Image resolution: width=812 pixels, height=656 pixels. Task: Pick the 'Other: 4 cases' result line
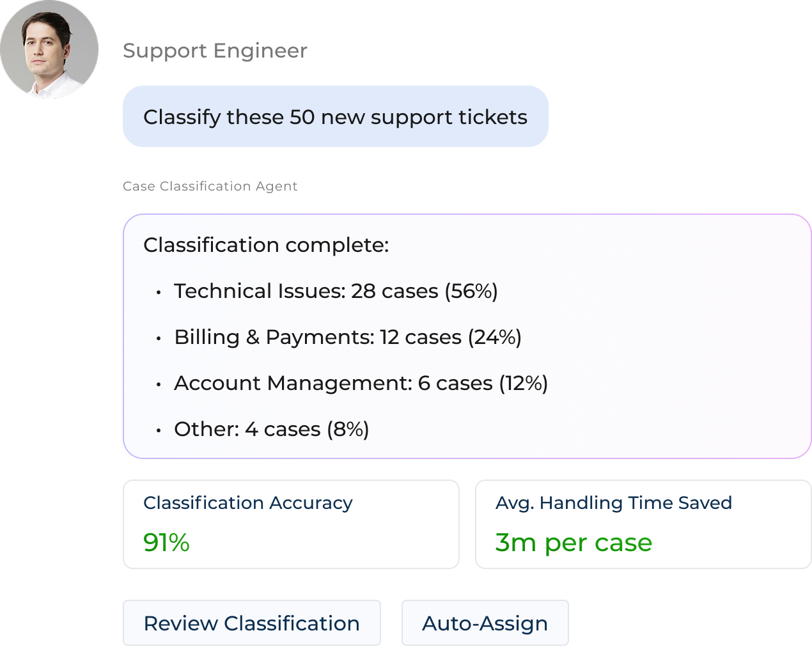[271, 430]
